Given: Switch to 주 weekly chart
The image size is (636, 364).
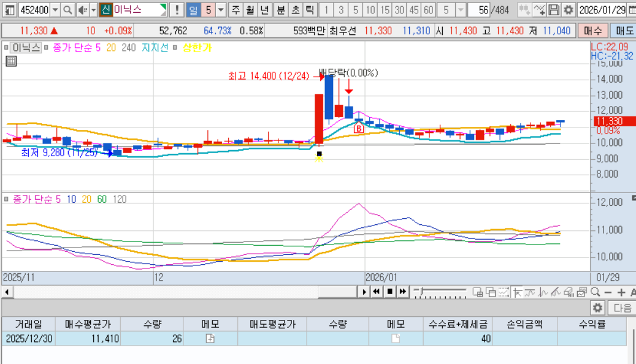Looking at the screenshot, I should coord(236,10).
